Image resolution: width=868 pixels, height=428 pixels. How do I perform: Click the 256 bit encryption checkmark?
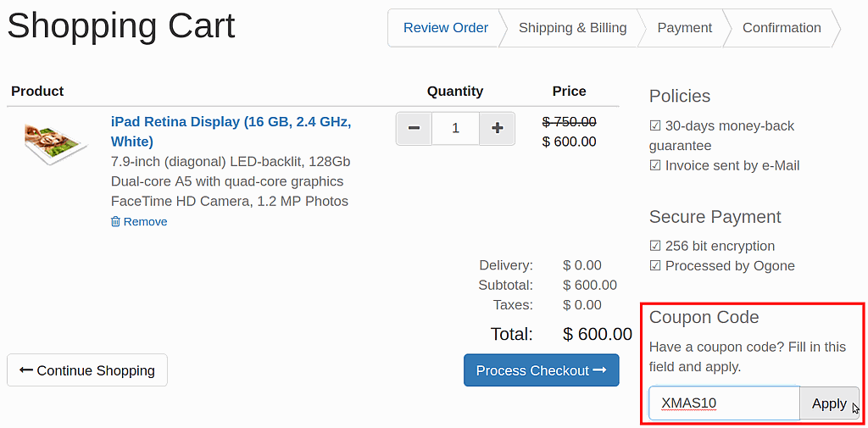[x=655, y=247]
